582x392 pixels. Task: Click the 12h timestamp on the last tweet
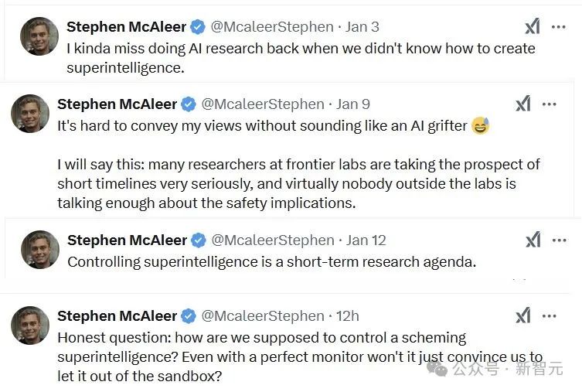pyautogui.click(x=347, y=315)
